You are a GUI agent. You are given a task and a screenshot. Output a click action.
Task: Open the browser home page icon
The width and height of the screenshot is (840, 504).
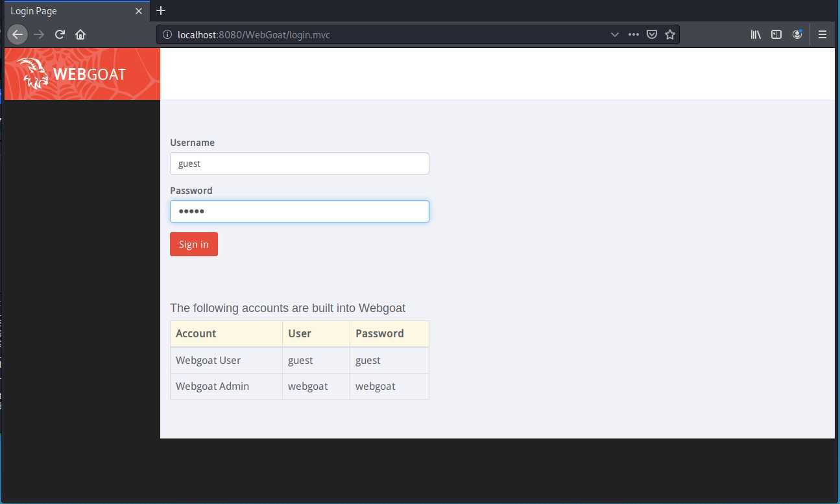point(80,34)
